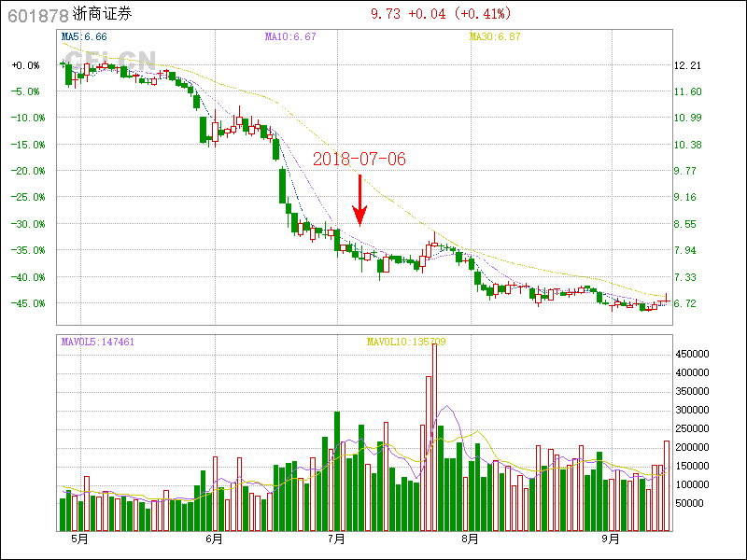Click the last red volume bar at right
747x560 pixels.
[x=667, y=485]
